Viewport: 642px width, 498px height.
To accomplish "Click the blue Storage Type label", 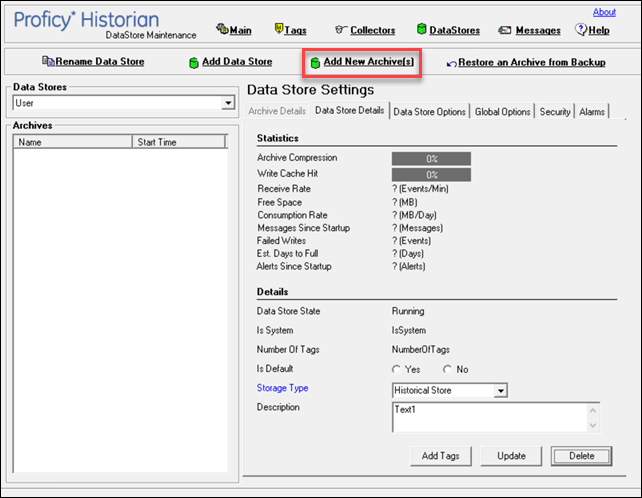I will coord(283,388).
